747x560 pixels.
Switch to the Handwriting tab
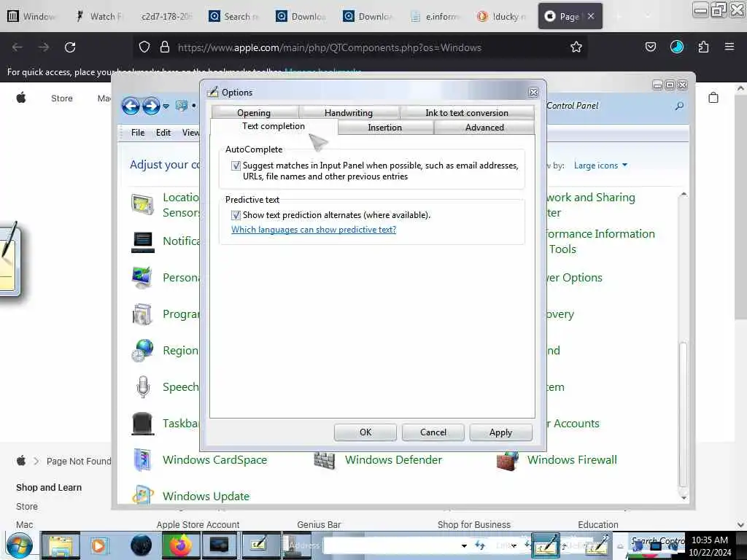click(349, 112)
